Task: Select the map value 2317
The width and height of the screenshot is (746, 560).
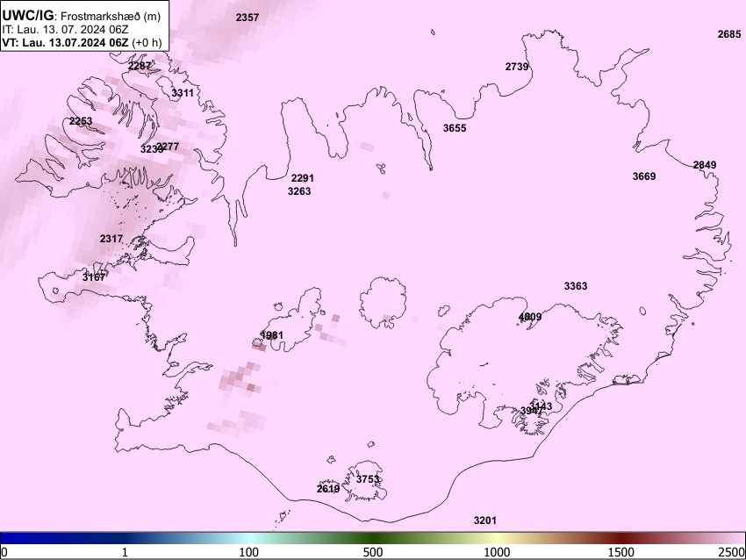Action: click(111, 239)
